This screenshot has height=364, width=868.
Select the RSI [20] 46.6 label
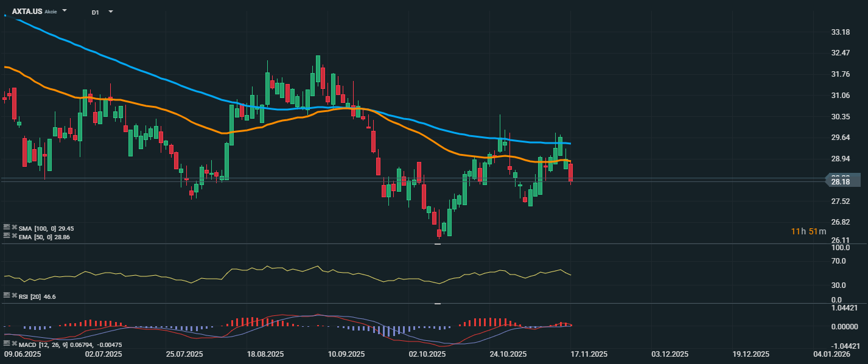click(x=37, y=296)
